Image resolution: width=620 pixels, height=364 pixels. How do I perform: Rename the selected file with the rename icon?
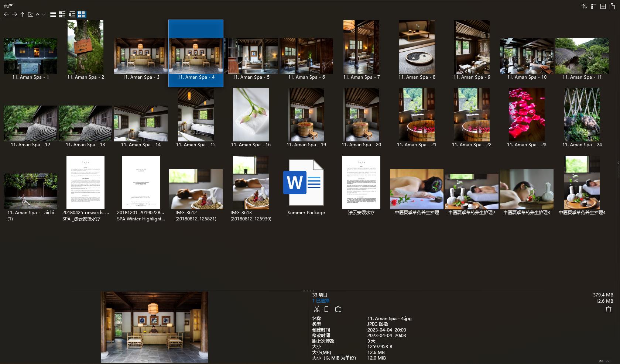(x=338, y=309)
